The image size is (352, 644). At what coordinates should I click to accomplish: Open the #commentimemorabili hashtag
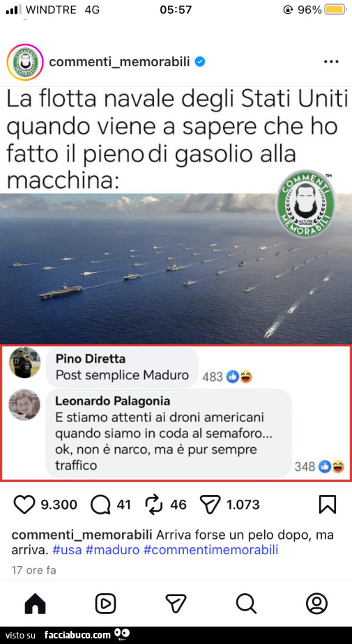[x=211, y=549]
